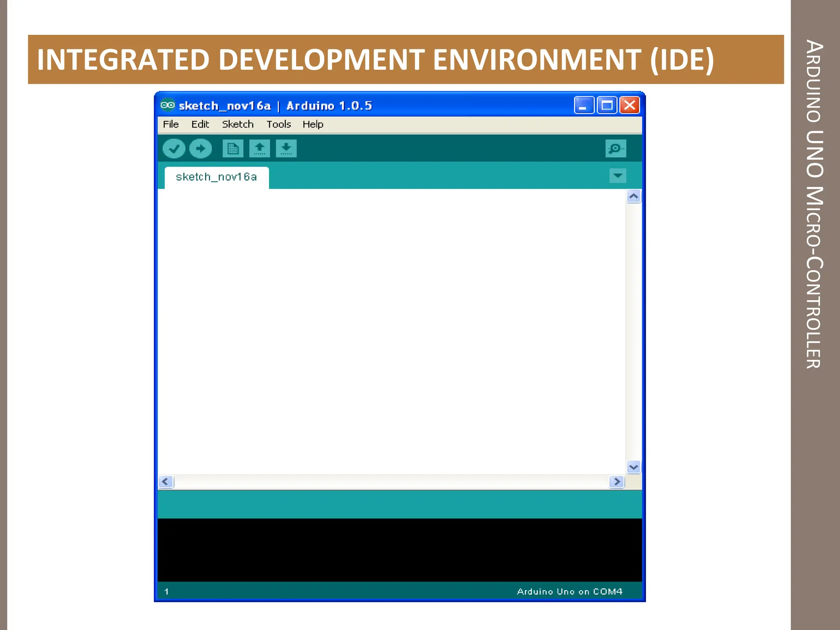Click the Upload arrow button
The height and width of the screenshot is (630, 840).
point(201,148)
